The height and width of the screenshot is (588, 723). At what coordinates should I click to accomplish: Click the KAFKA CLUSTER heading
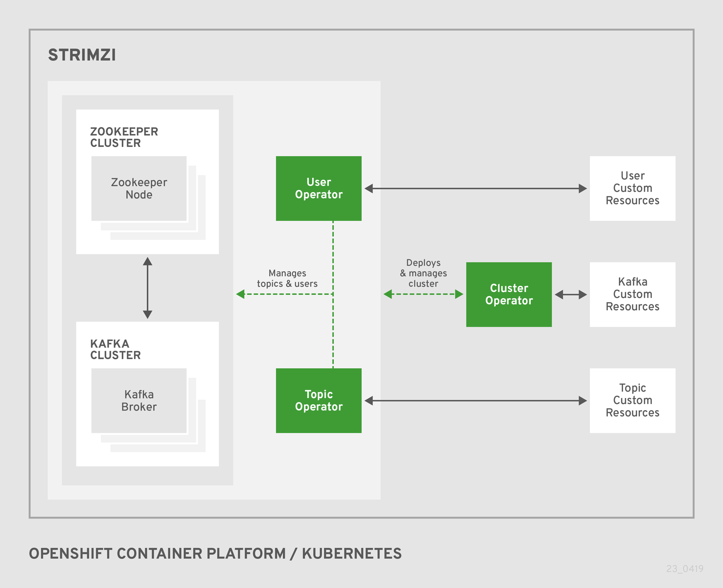[x=116, y=350]
